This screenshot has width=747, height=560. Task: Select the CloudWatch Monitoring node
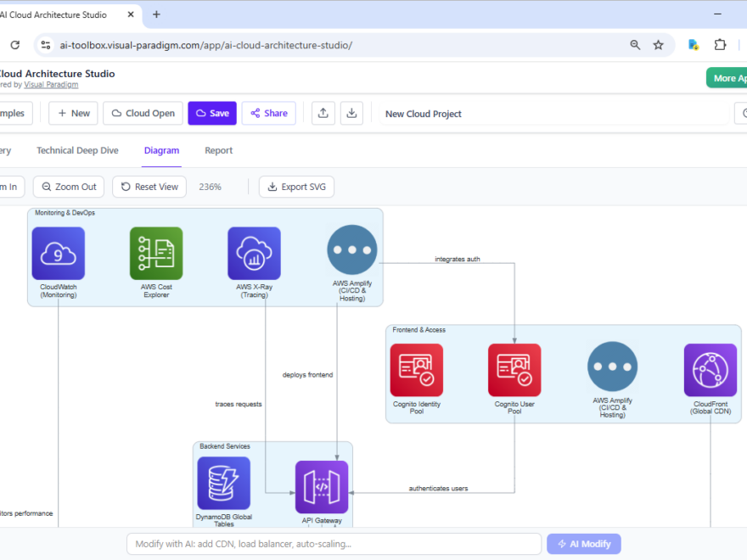click(x=58, y=253)
